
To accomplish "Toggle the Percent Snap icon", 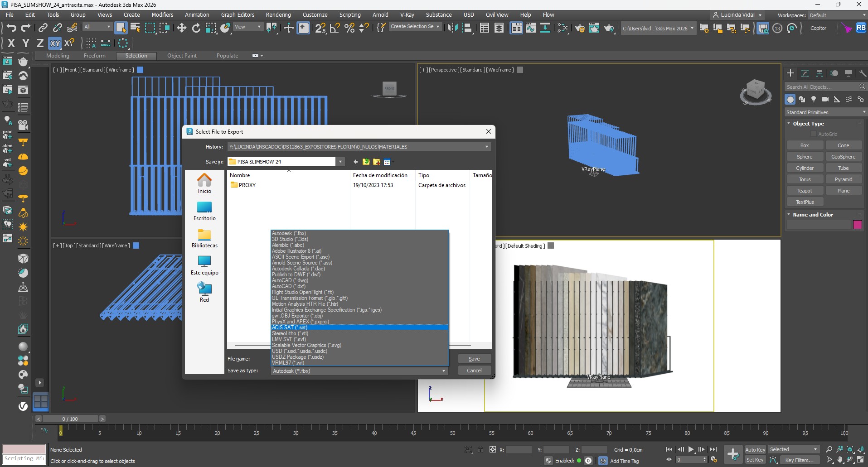I will (349, 28).
